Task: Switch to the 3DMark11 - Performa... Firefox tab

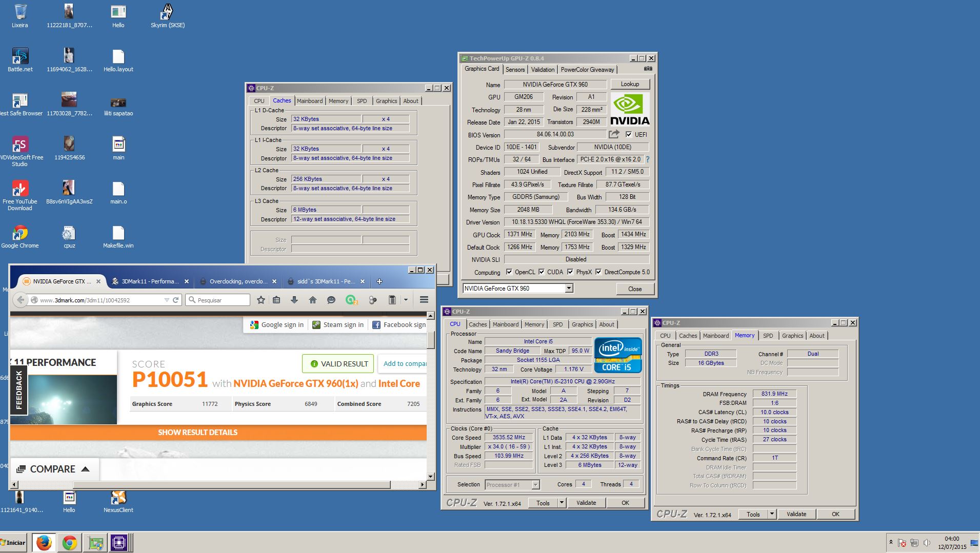Action: coord(150,281)
